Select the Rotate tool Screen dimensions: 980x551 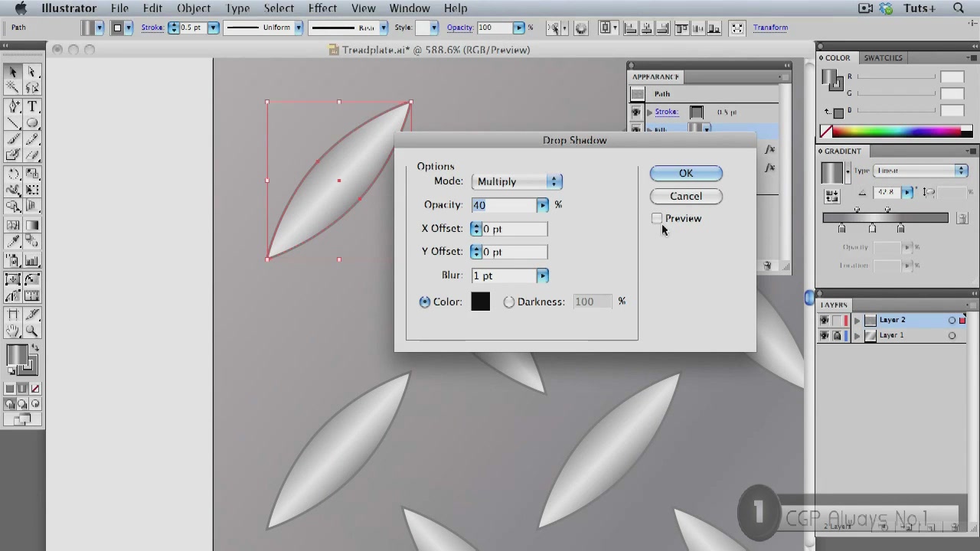point(13,174)
